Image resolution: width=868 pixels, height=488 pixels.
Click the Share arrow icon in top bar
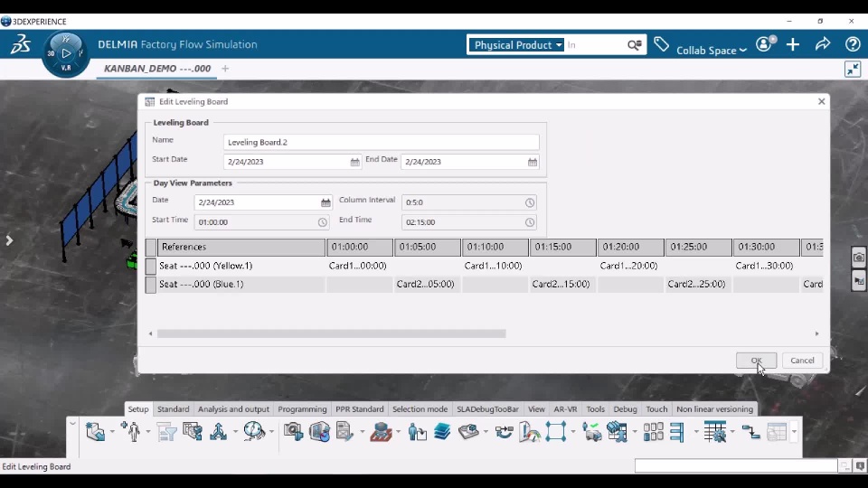[823, 44]
